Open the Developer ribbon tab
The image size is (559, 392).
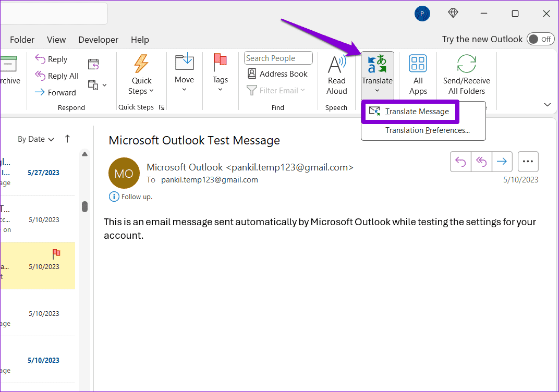[x=98, y=40]
